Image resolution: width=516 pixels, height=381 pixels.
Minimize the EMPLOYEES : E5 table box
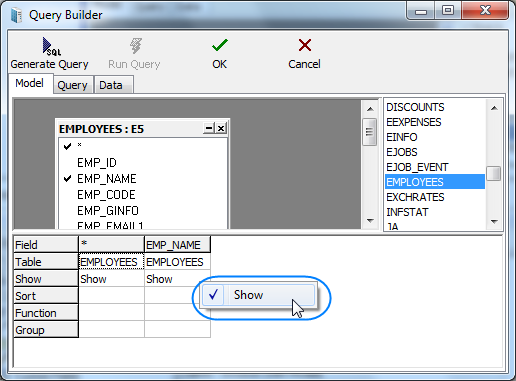click(209, 128)
